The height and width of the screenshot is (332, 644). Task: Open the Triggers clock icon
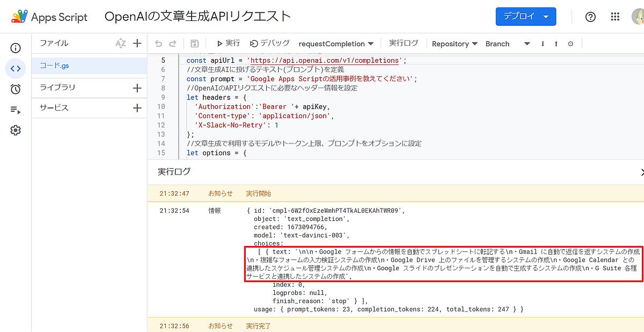(16, 89)
